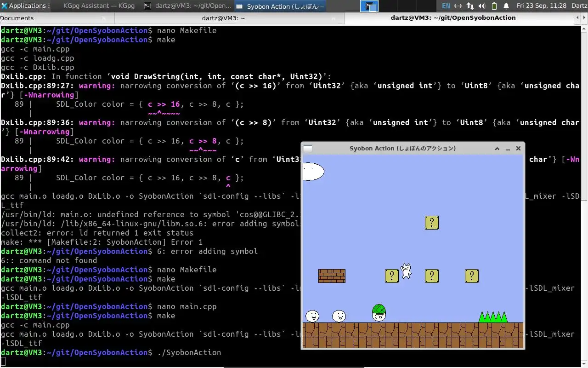Open the Dartz user menu
This screenshot has height=368, width=588.
coord(579,6)
